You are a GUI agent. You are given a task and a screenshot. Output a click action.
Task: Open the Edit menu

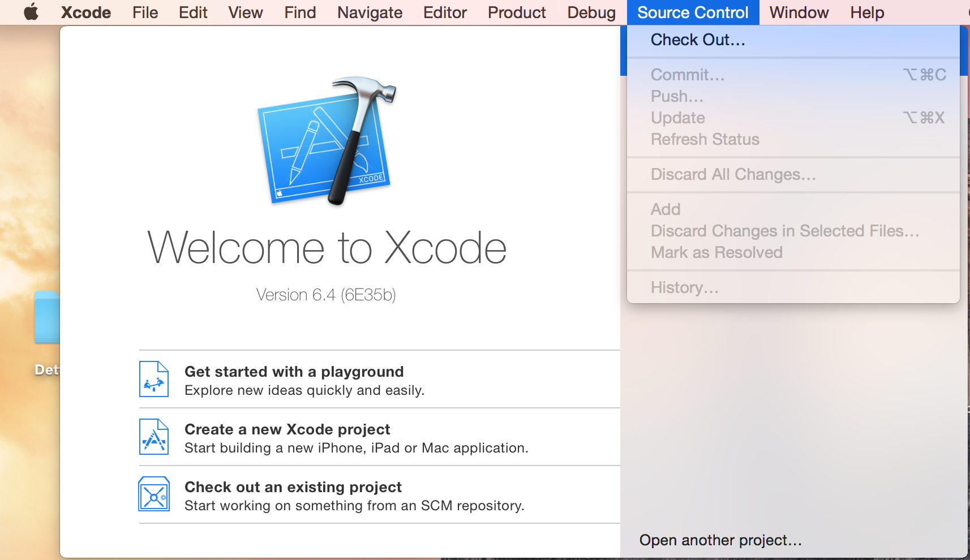tap(193, 12)
